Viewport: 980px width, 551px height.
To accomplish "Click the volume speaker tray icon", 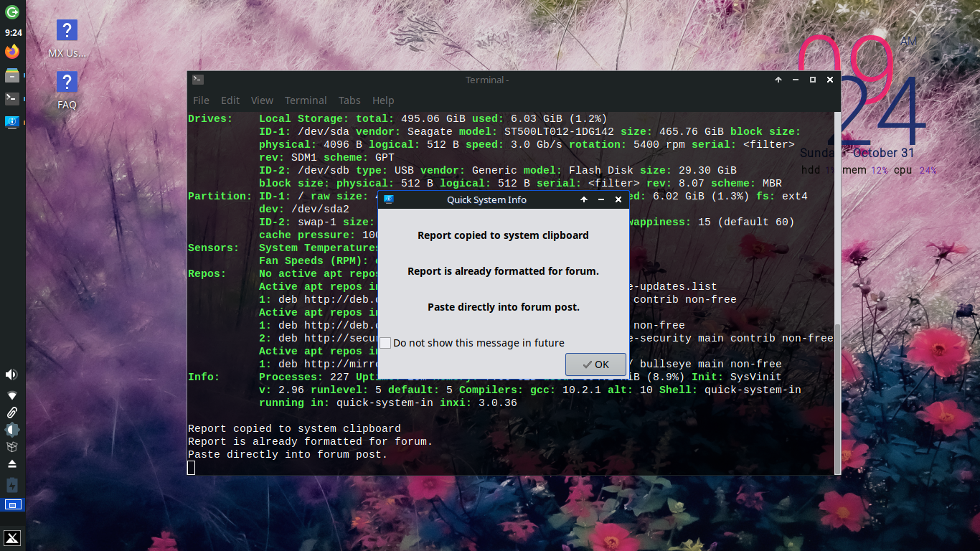I will (x=12, y=375).
